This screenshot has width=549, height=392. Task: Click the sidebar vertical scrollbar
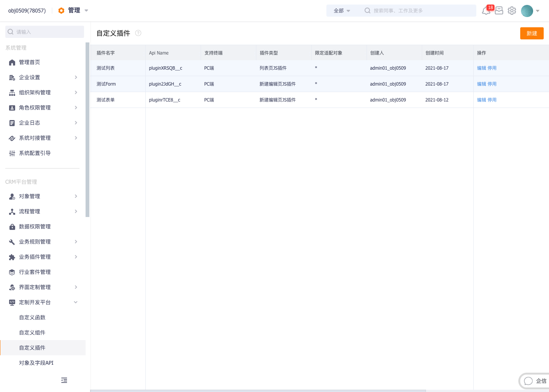[x=87, y=130]
